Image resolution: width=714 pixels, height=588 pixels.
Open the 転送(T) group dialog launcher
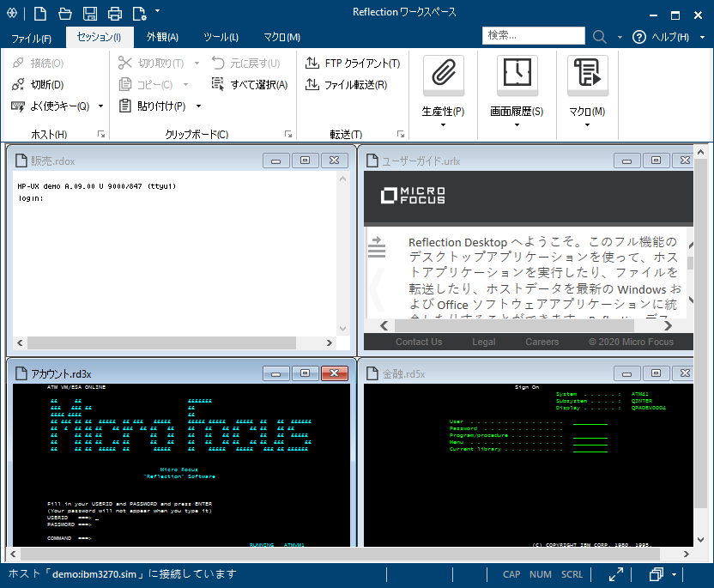pos(400,134)
